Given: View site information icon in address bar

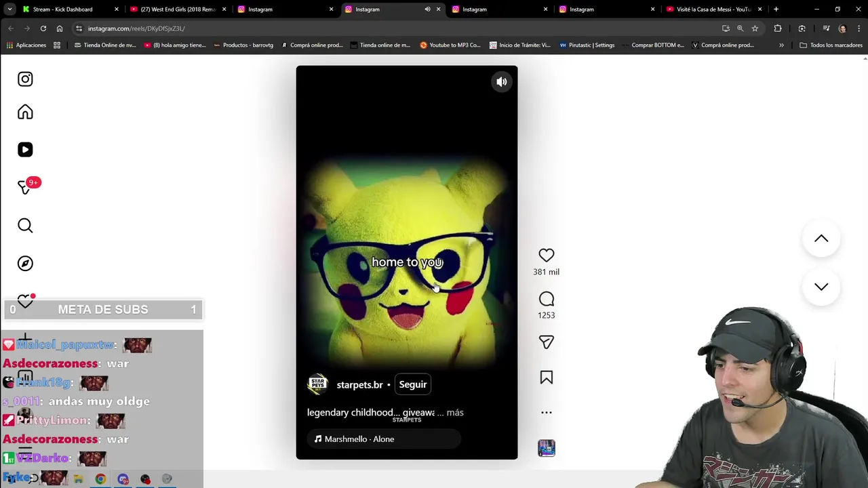Looking at the screenshot, I should [x=79, y=28].
